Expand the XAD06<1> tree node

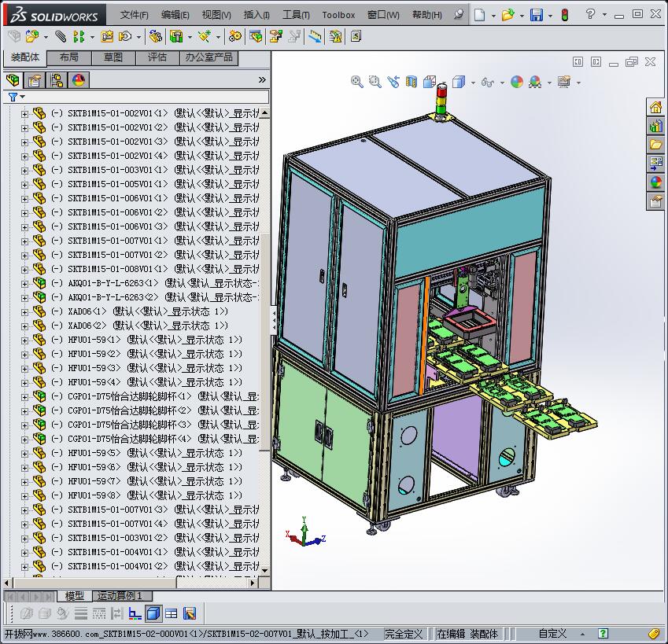[24, 311]
